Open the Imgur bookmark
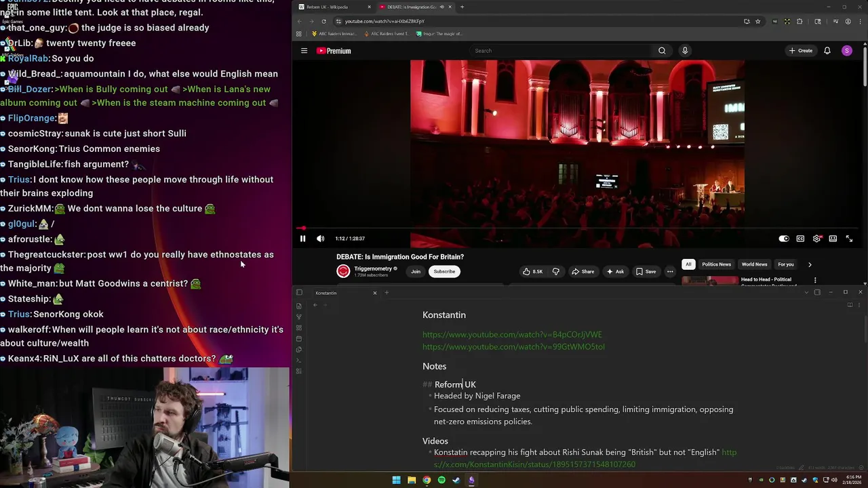The width and height of the screenshot is (868, 488). [439, 33]
